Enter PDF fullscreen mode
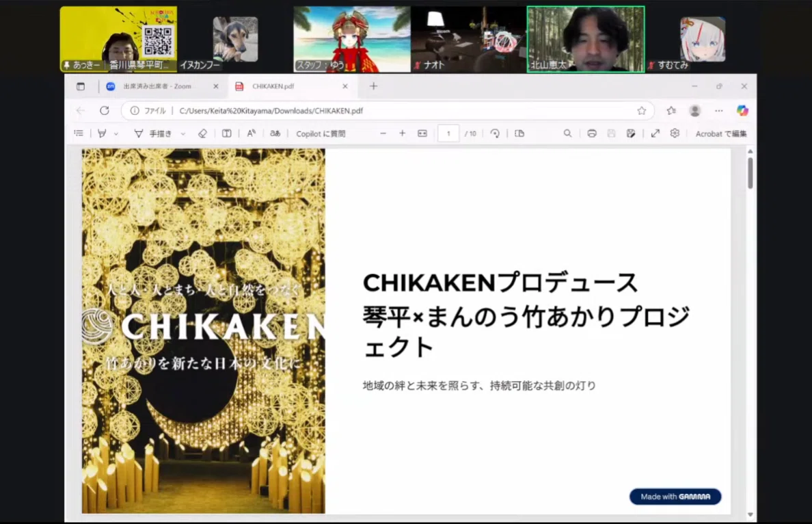 point(655,133)
